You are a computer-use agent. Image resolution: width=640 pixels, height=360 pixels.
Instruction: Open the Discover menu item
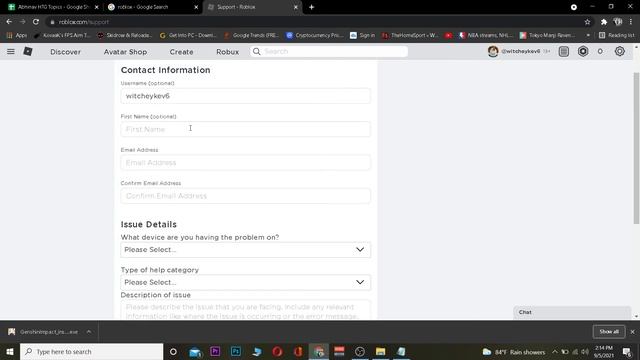click(x=65, y=52)
